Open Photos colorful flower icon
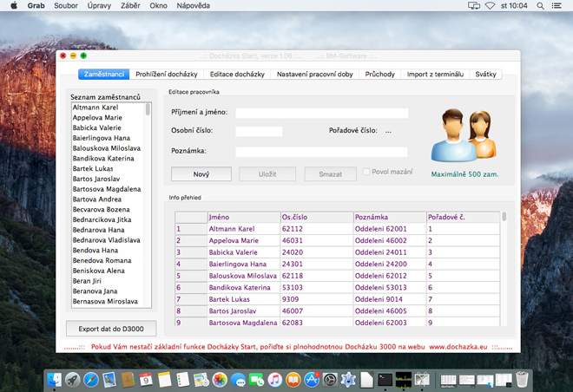The width and height of the screenshot is (573, 392). (x=220, y=380)
